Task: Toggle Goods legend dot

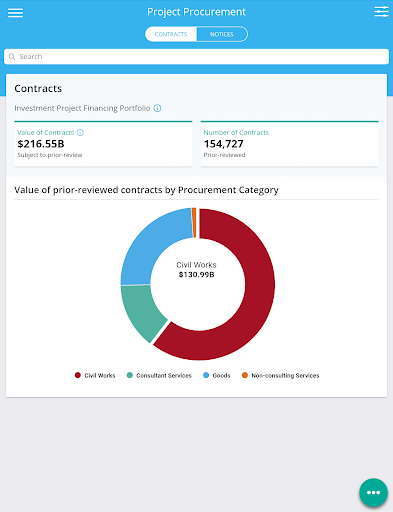Action: click(x=206, y=375)
